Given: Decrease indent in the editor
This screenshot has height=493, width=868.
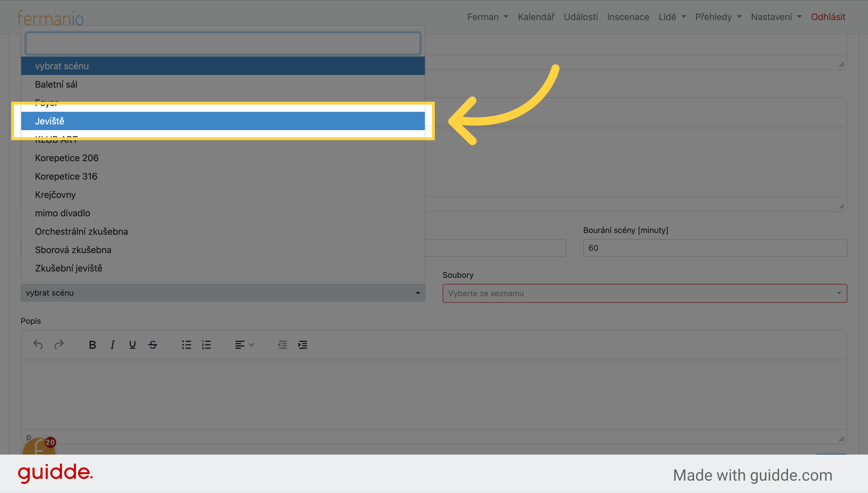Looking at the screenshot, I should 282,345.
